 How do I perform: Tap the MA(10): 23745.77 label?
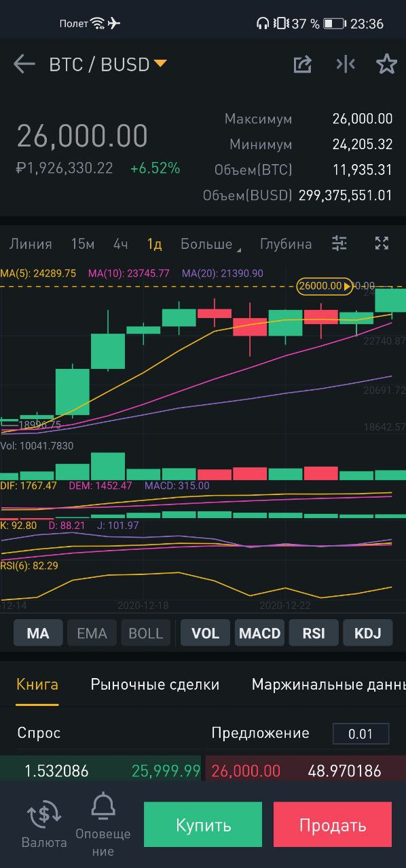[x=129, y=273]
